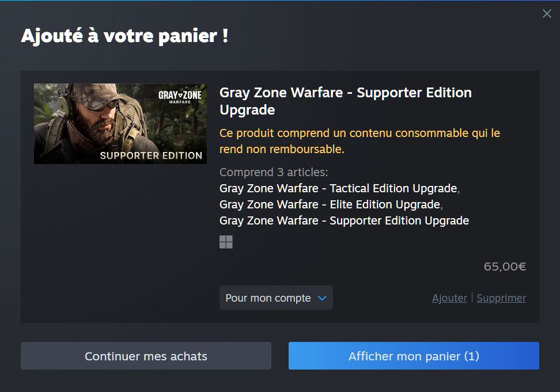Click the 'Supprimer' link to remove item
This screenshot has height=392, width=560.
(501, 298)
